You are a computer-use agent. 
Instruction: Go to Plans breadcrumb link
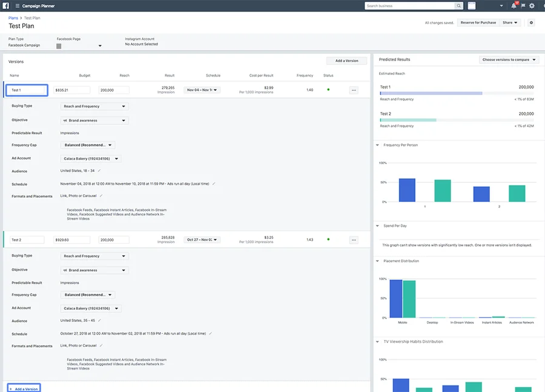click(x=13, y=18)
